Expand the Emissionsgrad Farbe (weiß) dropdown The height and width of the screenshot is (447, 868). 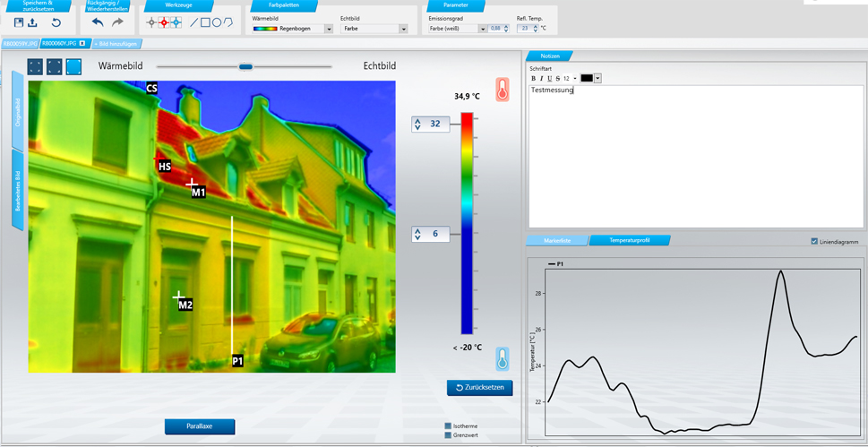[483, 29]
